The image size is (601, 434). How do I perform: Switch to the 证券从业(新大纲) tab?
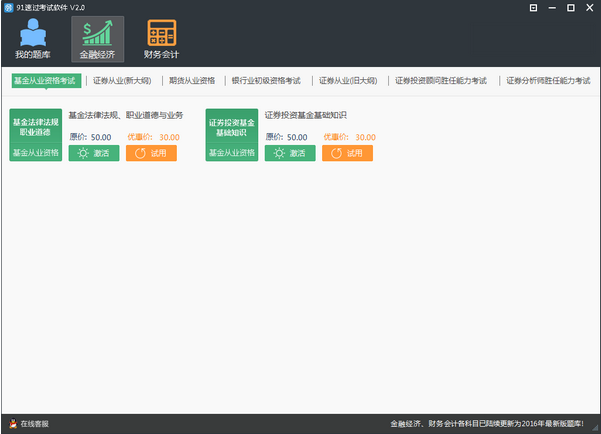point(122,81)
